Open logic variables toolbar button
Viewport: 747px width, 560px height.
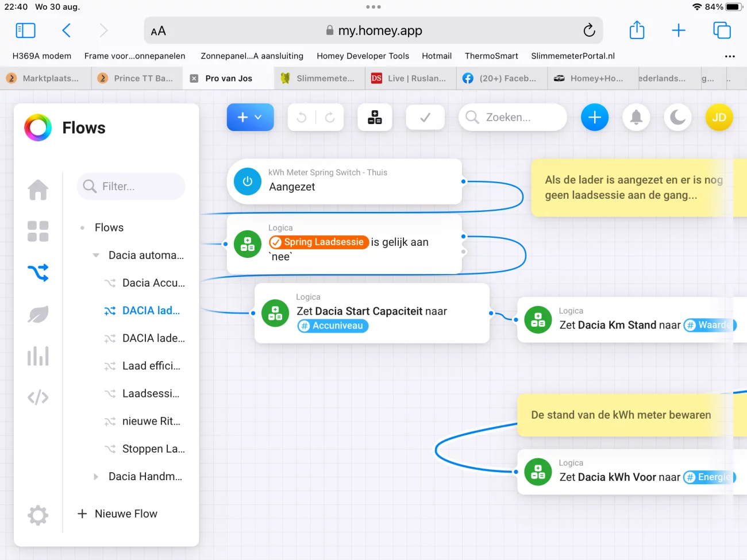375,117
